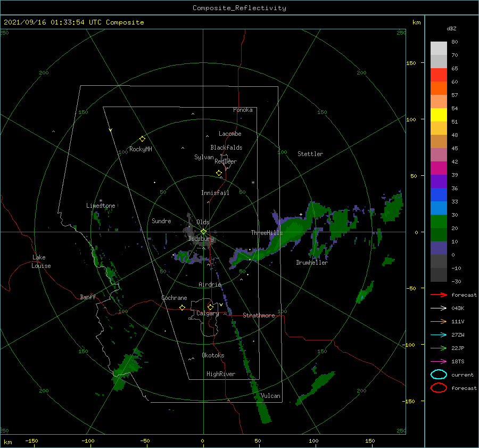Click the Banff label
This screenshot has height=448, width=479.
[x=88, y=297]
